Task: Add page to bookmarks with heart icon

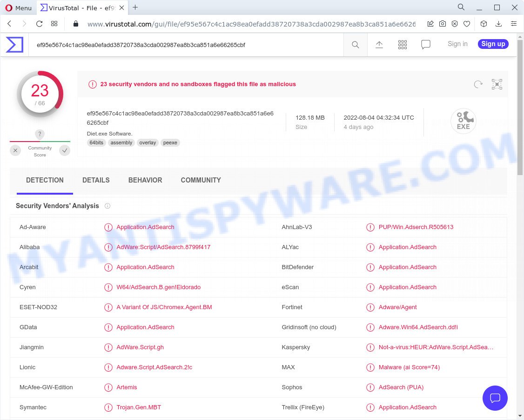Action: [x=467, y=23]
